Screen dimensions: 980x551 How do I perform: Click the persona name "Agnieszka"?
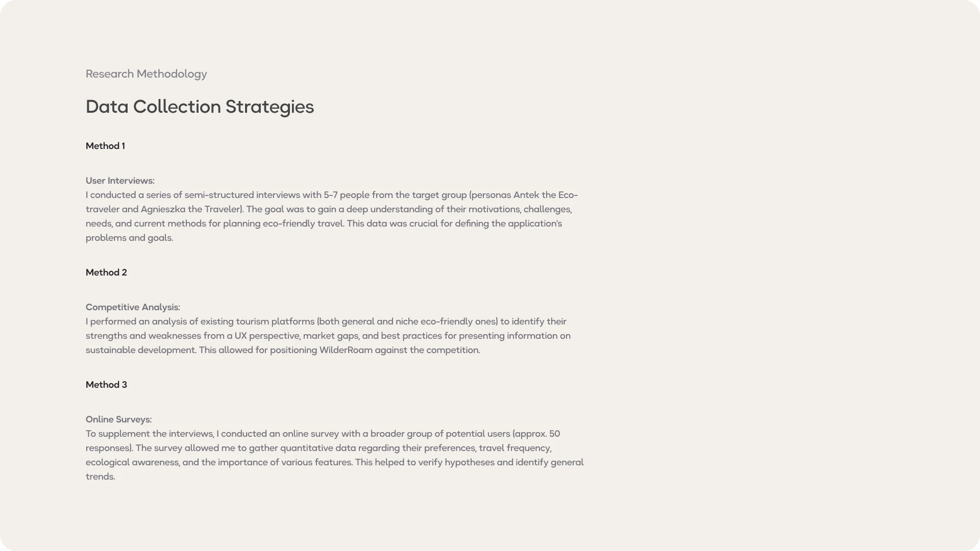tap(163, 209)
